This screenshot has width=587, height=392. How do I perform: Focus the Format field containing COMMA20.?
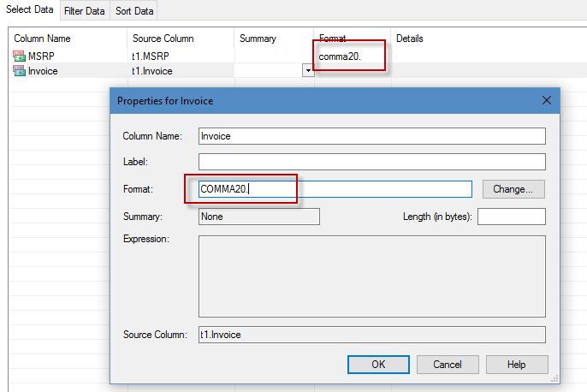click(x=335, y=189)
